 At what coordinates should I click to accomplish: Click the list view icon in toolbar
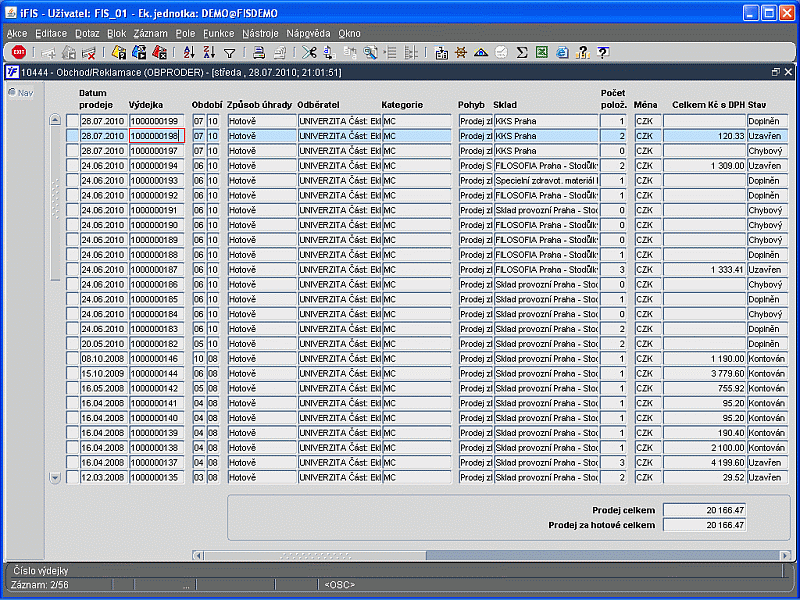391,53
